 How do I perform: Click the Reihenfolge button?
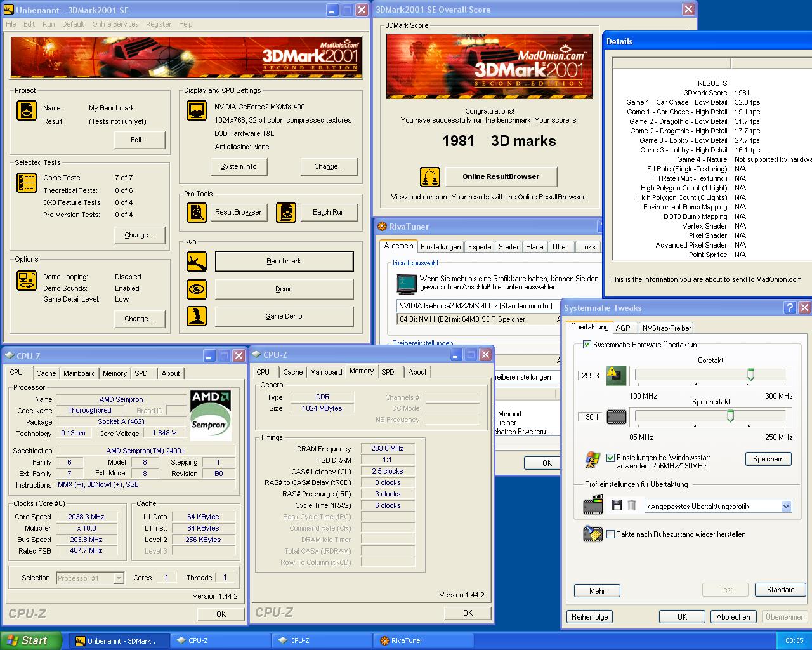click(590, 617)
